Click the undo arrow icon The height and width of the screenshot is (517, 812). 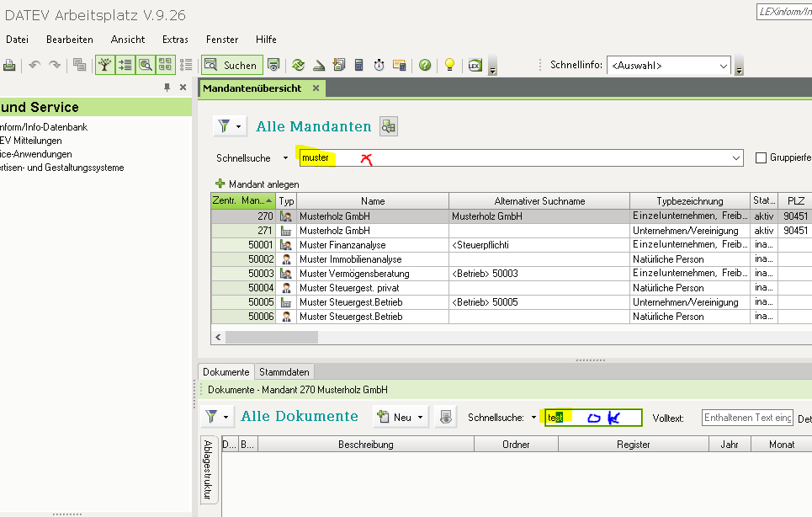click(x=34, y=66)
